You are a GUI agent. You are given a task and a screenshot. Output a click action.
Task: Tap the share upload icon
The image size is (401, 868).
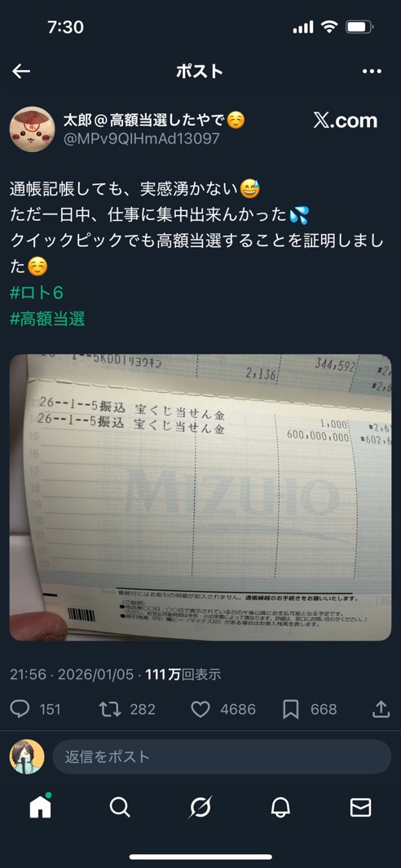click(x=381, y=709)
